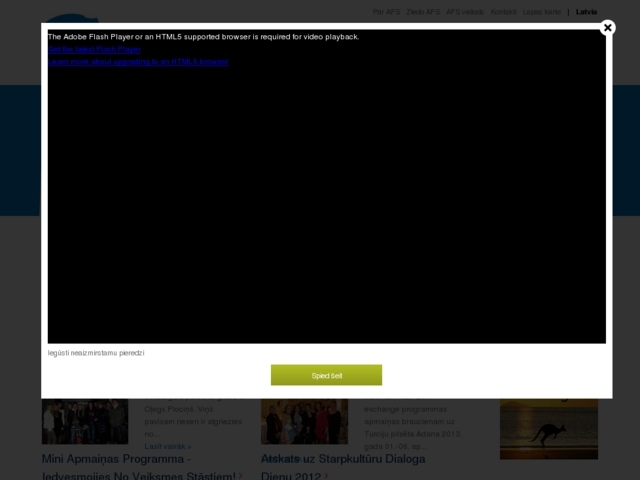Viewport: 640px width, 480px height.
Task: Open Lapas karte menu item
Action: point(542,12)
